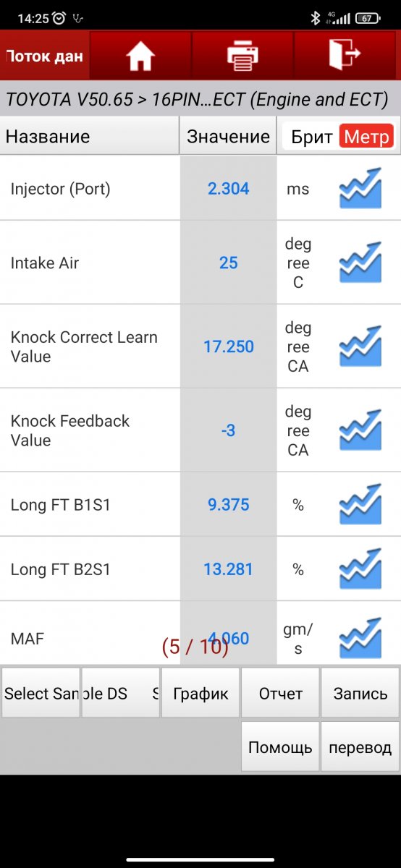Click the Отчет button
This screenshot has width=401, height=868.
tap(280, 693)
